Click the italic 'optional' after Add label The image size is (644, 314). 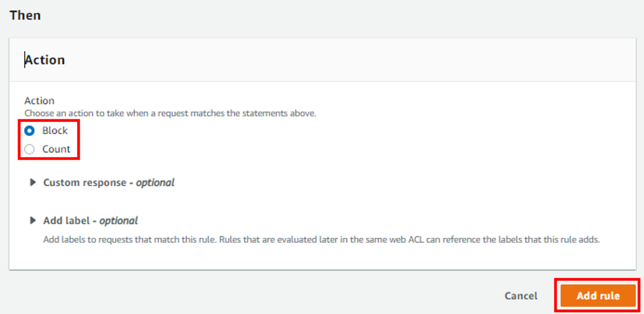118,221
